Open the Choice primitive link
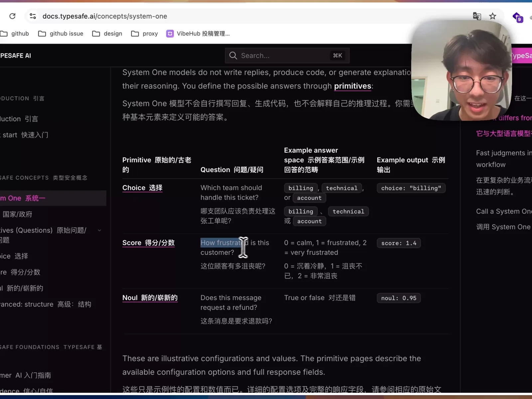This screenshot has height=399, width=532. [x=142, y=188]
